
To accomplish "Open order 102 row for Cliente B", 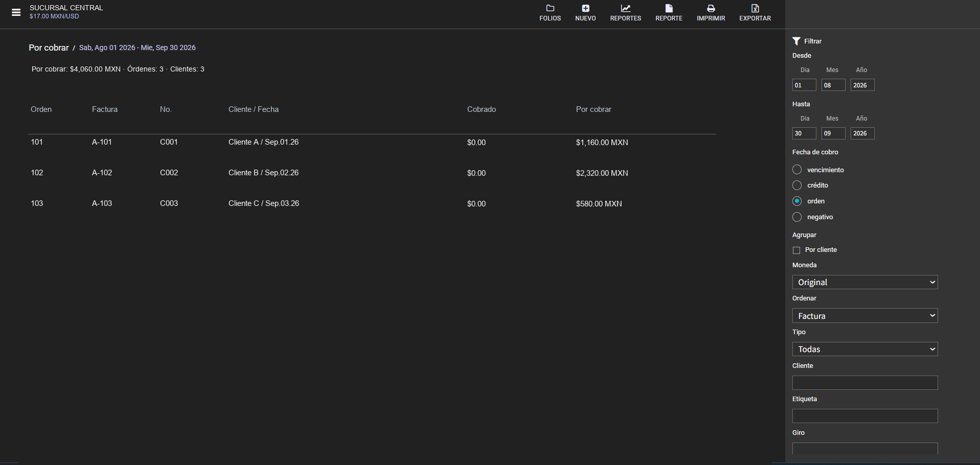I will coord(372,173).
